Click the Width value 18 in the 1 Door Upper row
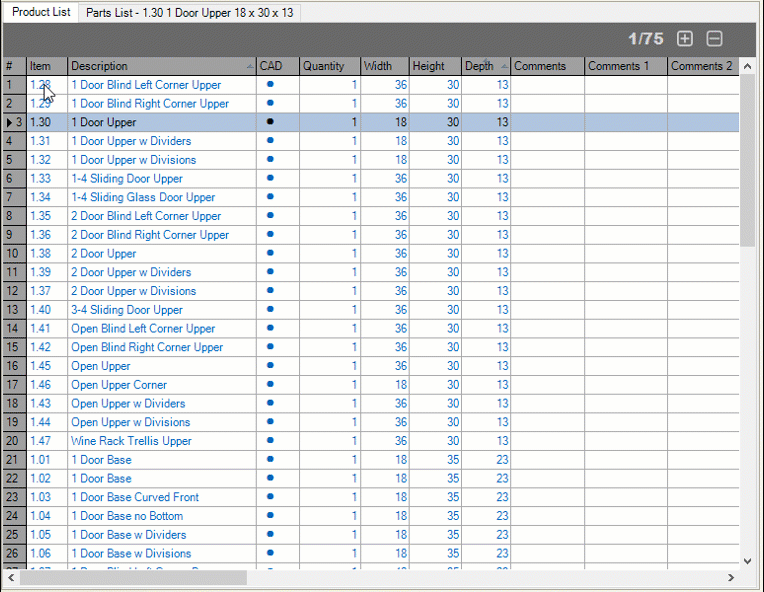Image resolution: width=764 pixels, height=592 pixels. point(401,122)
